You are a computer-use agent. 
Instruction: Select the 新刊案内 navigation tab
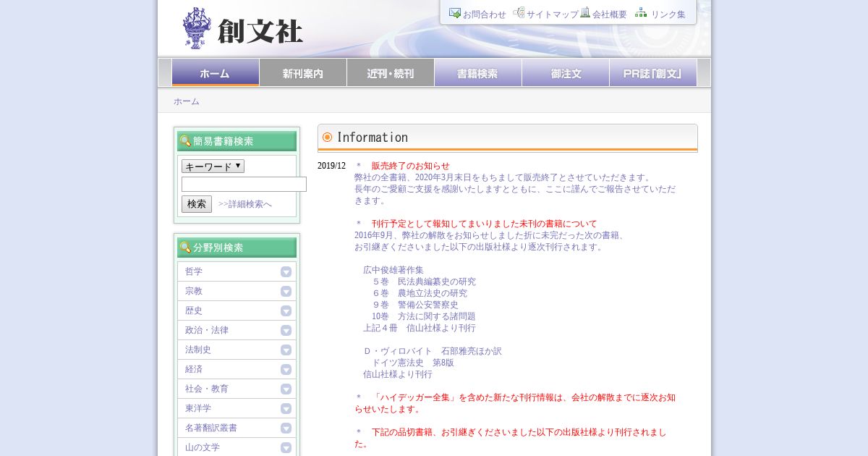303,72
